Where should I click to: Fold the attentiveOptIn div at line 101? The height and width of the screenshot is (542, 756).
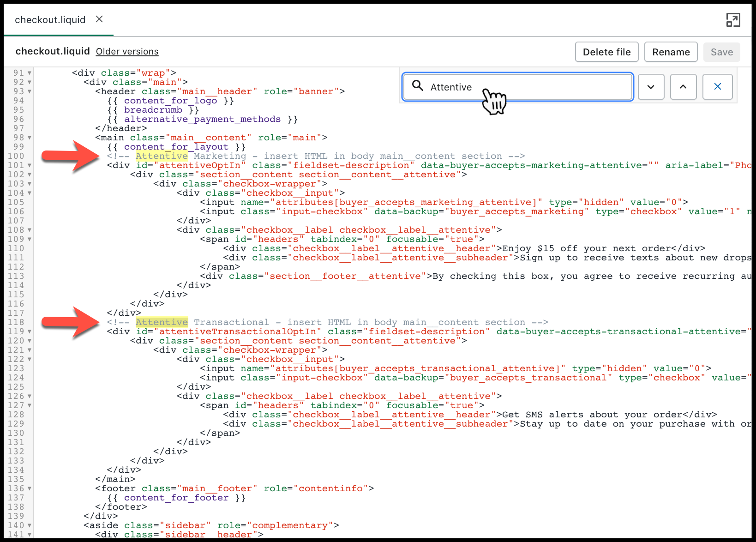(x=30, y=165)
